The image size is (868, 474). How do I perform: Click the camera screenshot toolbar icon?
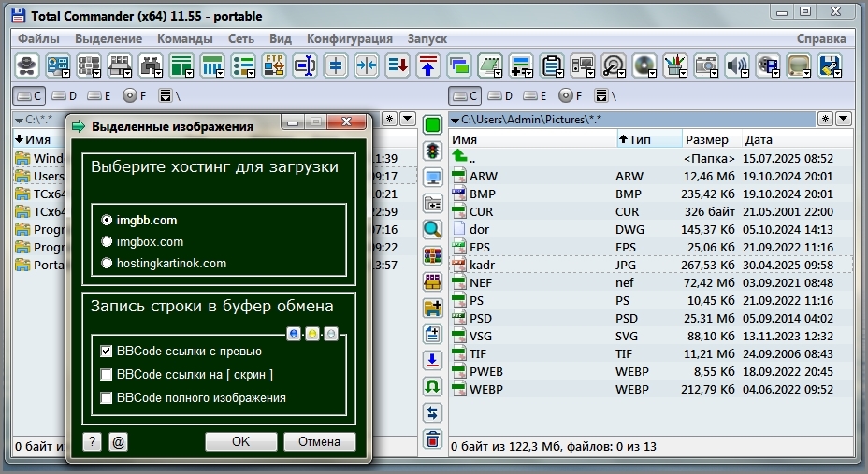[x=705, y=65]
